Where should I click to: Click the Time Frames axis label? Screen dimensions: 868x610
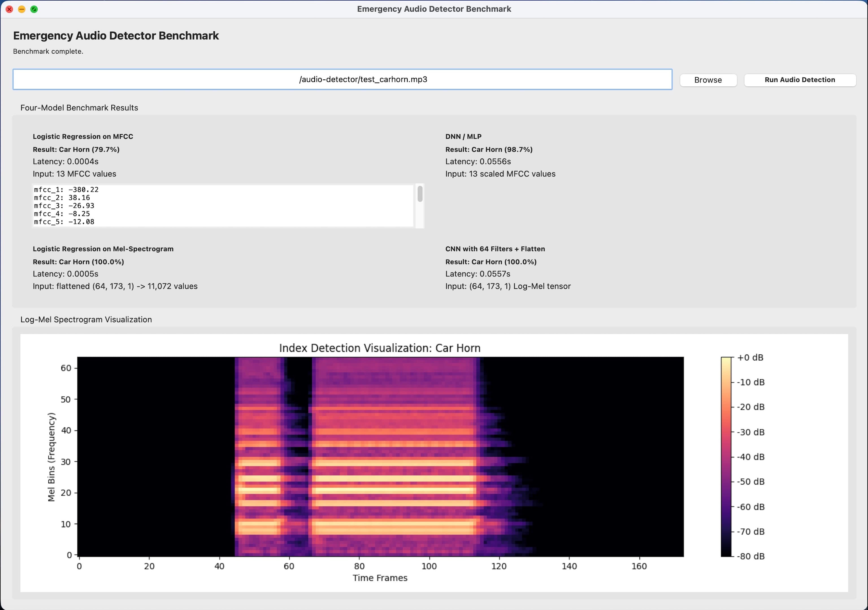tap(380, 578)
